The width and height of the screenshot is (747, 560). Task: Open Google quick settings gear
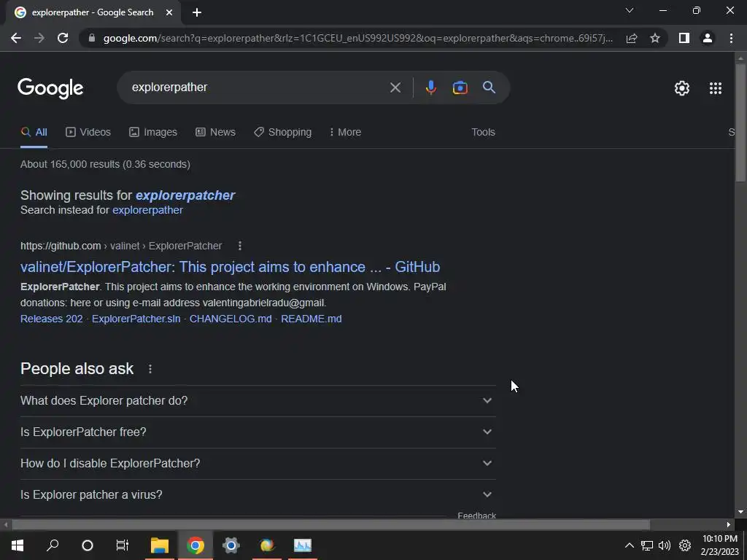(x=682, y=88)
